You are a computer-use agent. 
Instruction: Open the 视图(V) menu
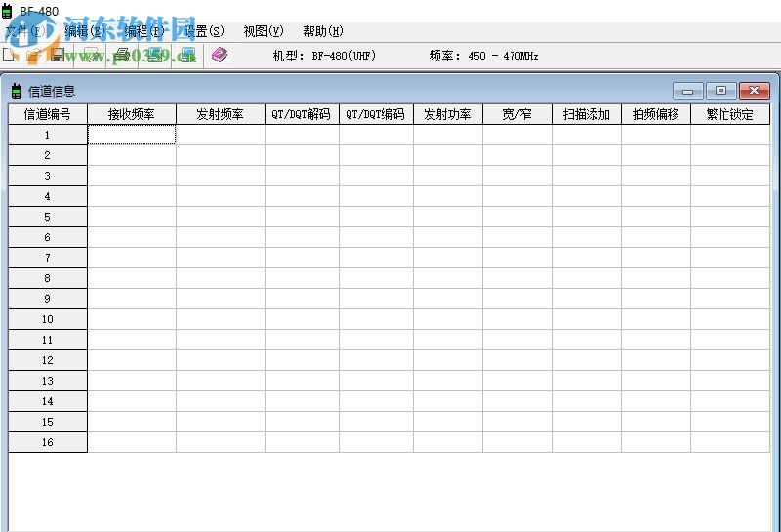(x=264, y=31)
